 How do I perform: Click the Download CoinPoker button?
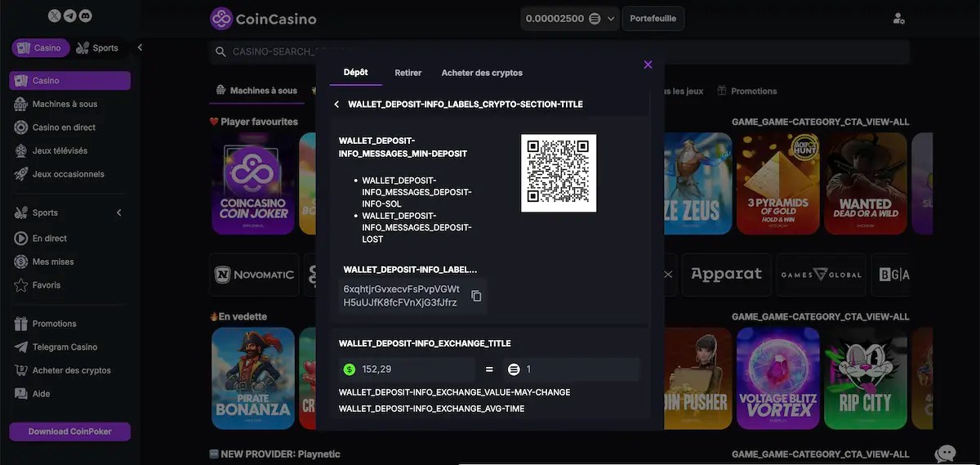point(69,431)
